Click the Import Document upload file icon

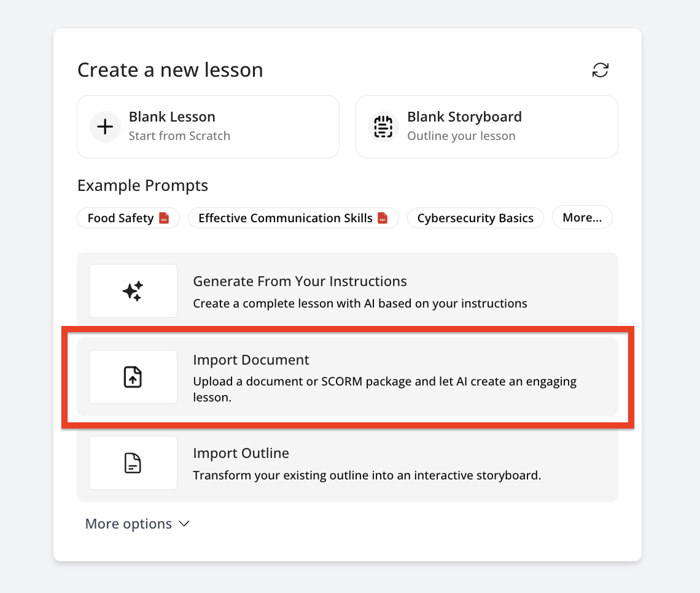tap(133, 377)
